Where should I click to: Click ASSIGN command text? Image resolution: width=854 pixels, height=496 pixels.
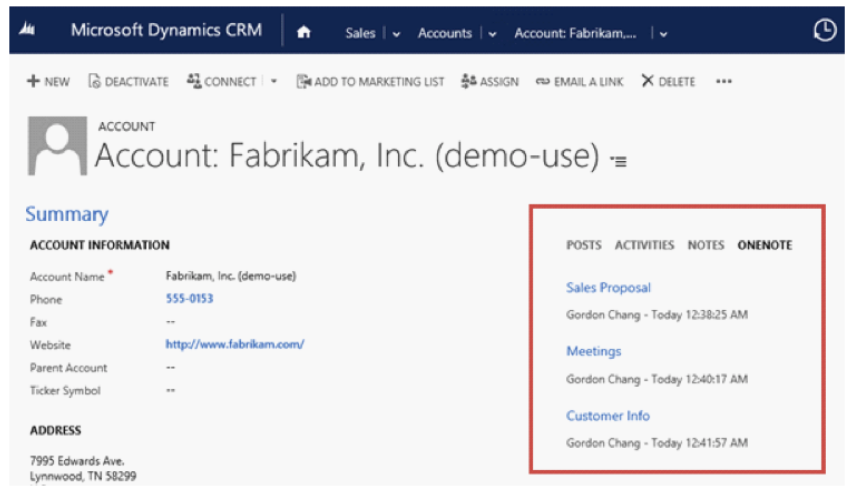[499, 82]
